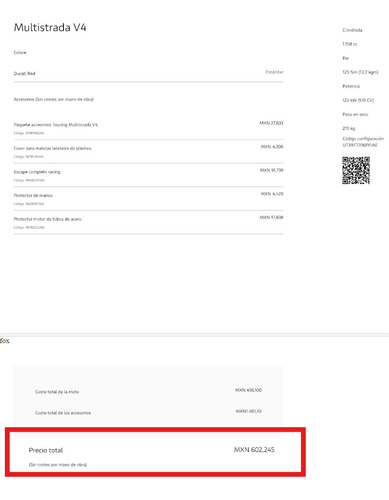Click the Estándar label beside Ducati Red

point(274,72)
